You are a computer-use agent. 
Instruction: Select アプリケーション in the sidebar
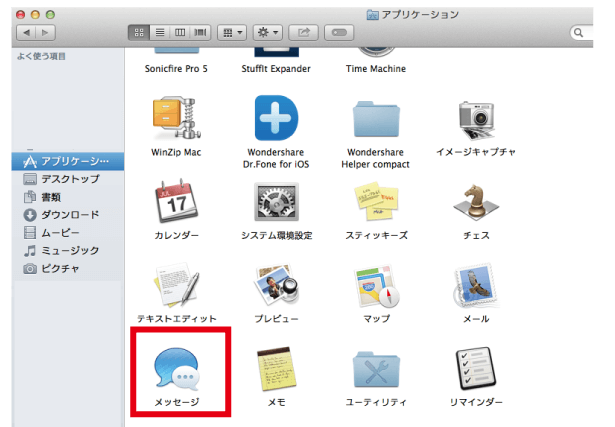pyautogui.click(x=68, y=161)
